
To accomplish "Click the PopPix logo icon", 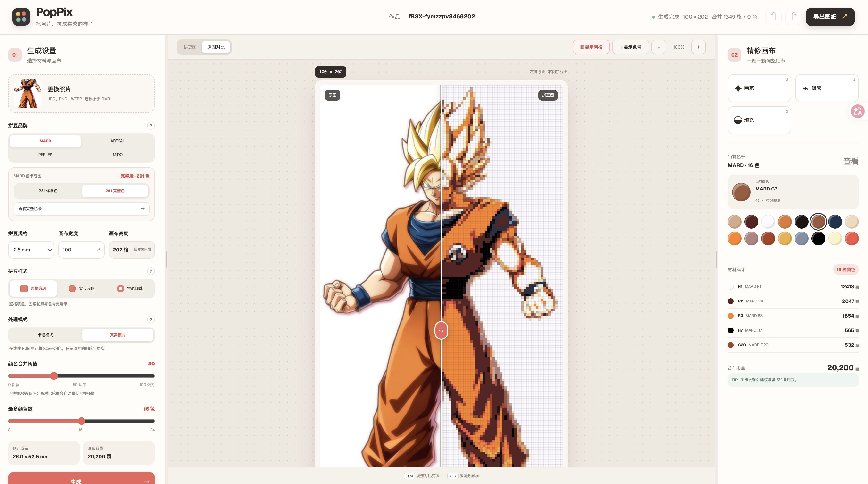I will coord(21,17).
